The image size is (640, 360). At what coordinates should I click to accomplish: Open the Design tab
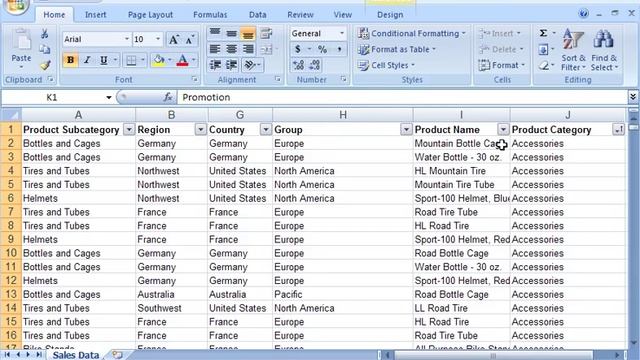point(390,15)
